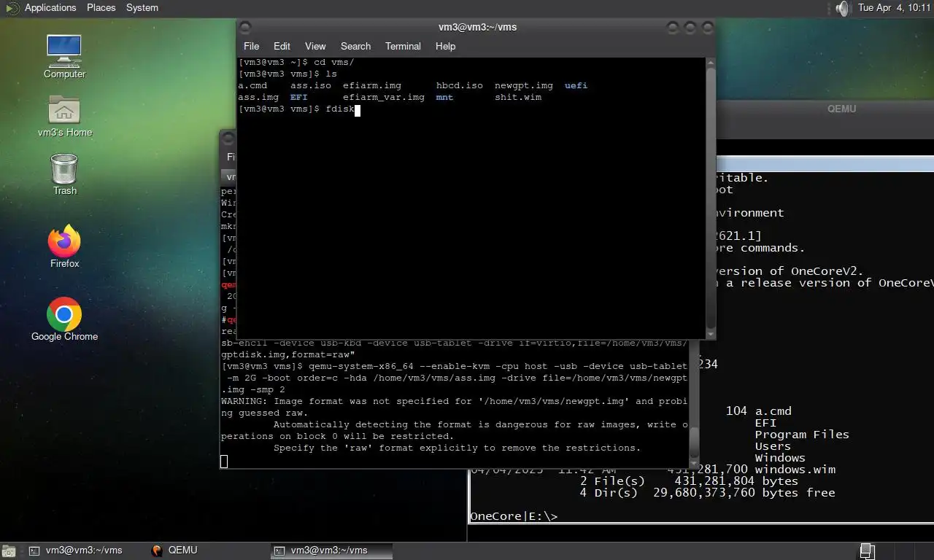Open vm3's Home folder icon
The width and height of the screenshot is (934, 560).
[x=64, y=116]
